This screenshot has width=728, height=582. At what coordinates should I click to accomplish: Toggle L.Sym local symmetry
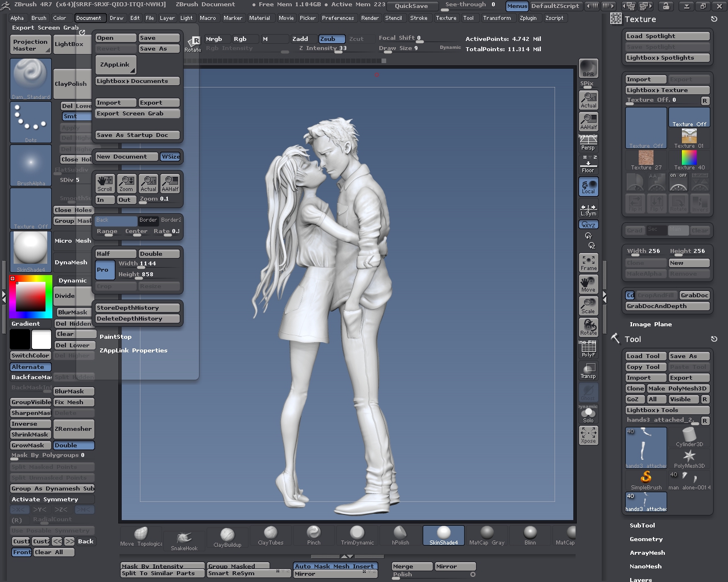(588, 210)
